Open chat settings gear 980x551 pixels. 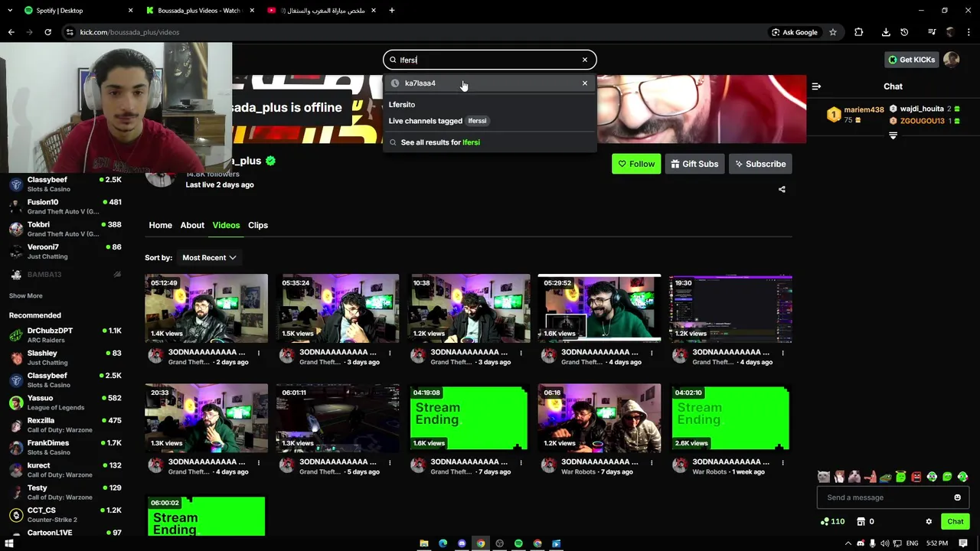point(929,522)
